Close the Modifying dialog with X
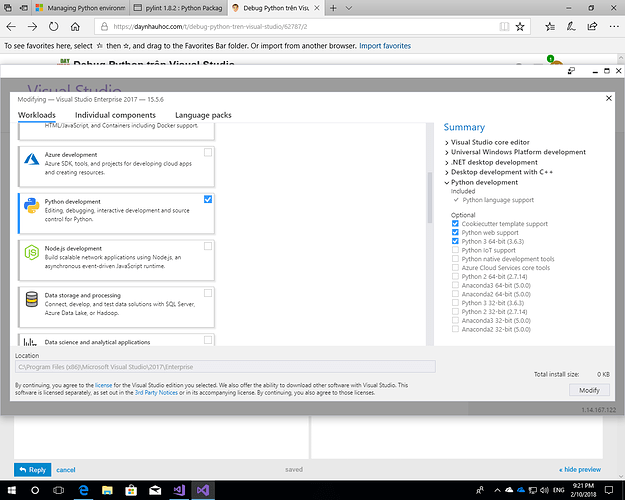Image resolution: width=625 pixels, height=500 pixels. (x=609, y=98)
